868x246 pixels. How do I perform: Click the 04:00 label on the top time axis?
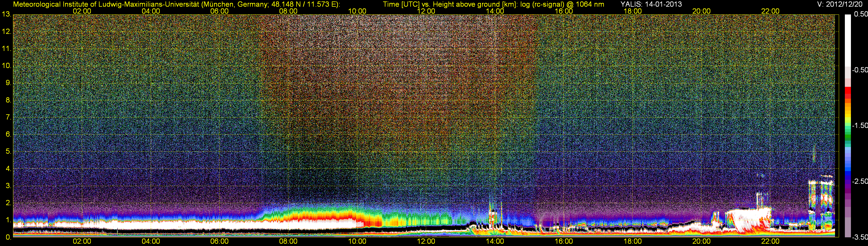pyautogui.click(x=151, y=11)
